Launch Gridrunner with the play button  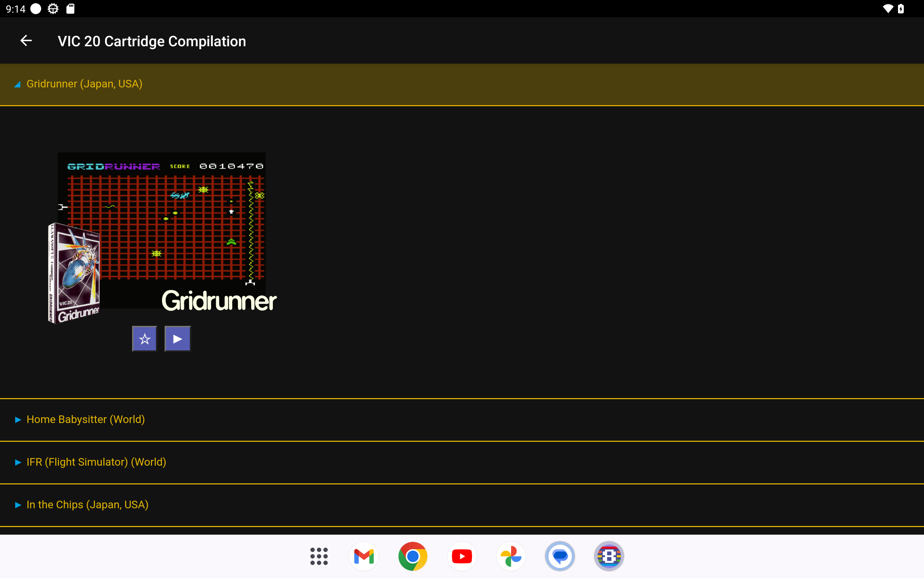178,339
